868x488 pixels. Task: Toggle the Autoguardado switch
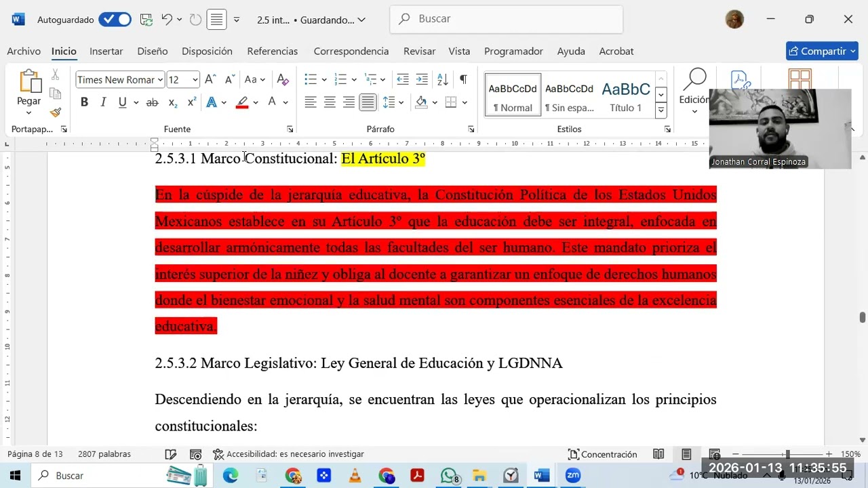point(115,20)
